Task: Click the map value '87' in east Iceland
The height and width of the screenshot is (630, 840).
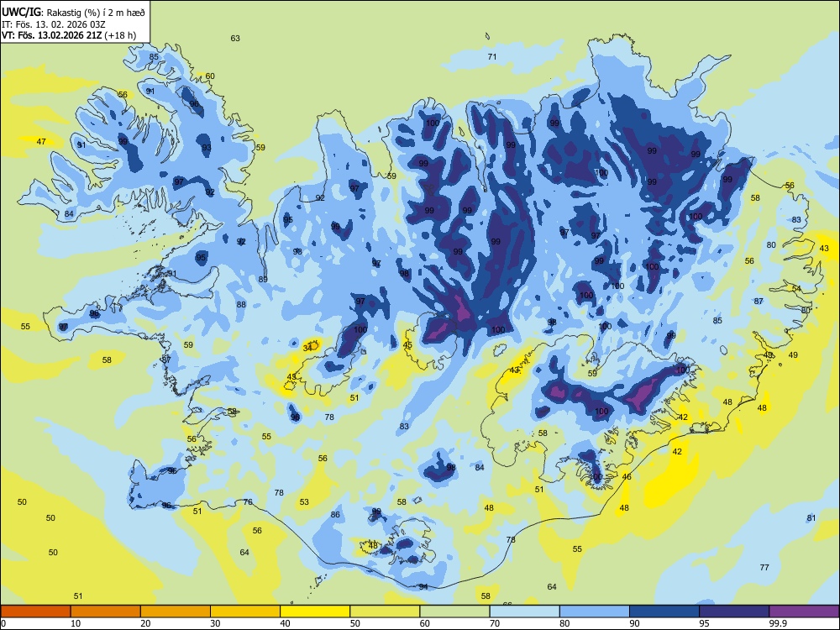Action: point(759,301)
